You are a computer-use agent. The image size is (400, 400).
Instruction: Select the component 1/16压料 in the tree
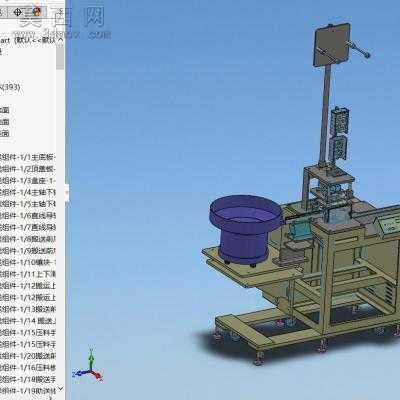pos(28,368)
